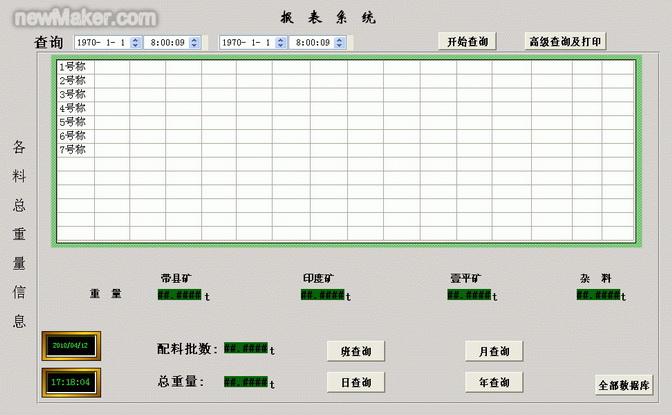Run the 班查询 shift query
Image resolution: width=672 pixels, height=415 pixels.
(x=356, y=351)
